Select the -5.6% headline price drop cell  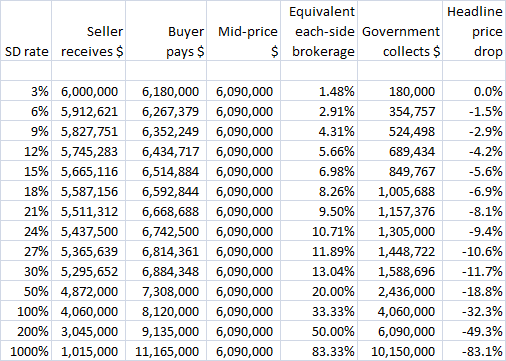[474, 171]
